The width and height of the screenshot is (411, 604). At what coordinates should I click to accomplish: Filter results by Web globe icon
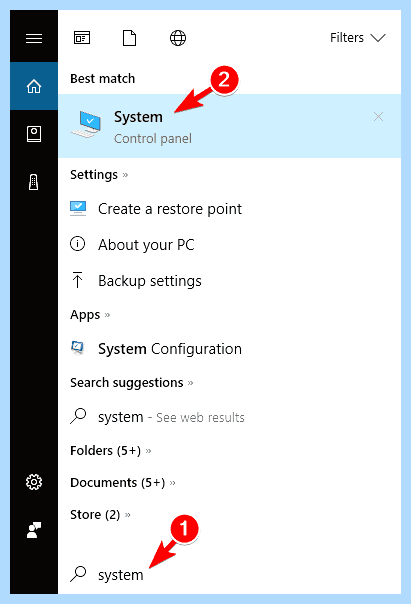click(x=178, y=38)
